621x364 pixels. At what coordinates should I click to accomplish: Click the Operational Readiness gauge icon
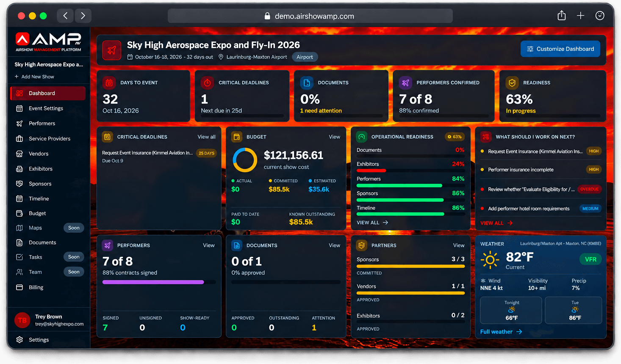click(x=362, y=137)
